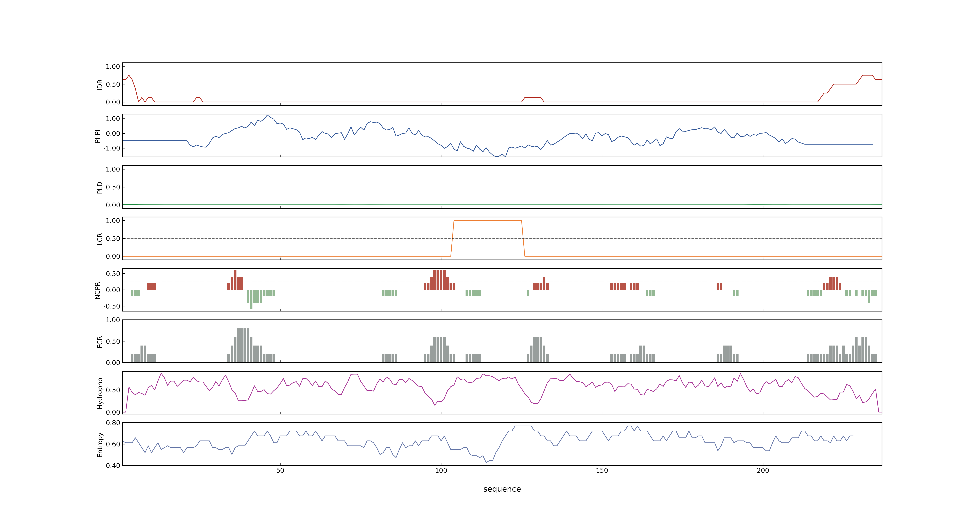Click the Entropy minimum near 114
Viewport: 980px width, 523px height.
(486, 462)
